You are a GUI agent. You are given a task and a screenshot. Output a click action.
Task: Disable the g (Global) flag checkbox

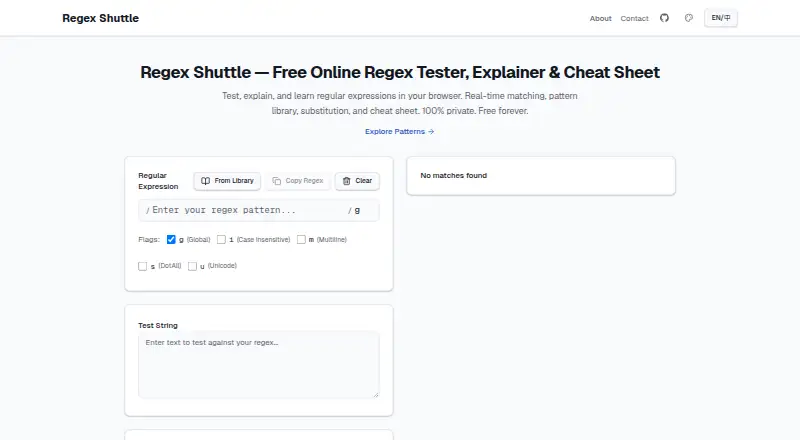pyautogui.click(x=171, y=239)
